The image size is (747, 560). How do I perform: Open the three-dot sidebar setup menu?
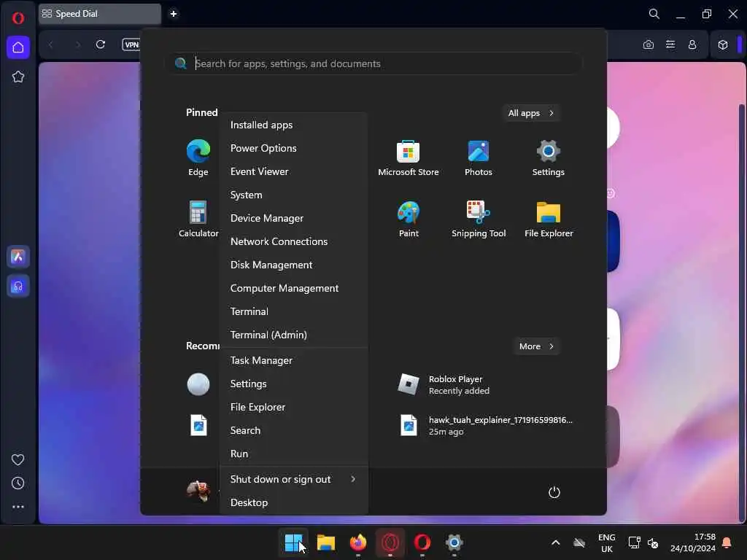[18, 507]
